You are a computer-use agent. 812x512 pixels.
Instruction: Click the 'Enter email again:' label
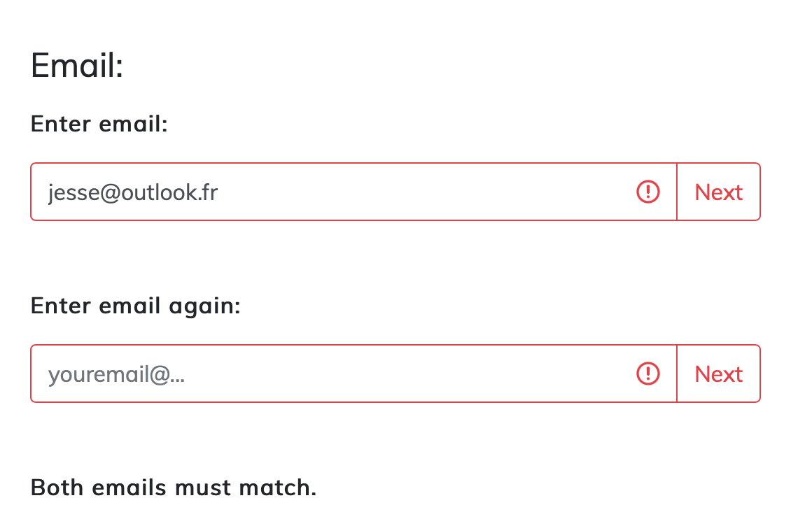click(x=136, y=306)
